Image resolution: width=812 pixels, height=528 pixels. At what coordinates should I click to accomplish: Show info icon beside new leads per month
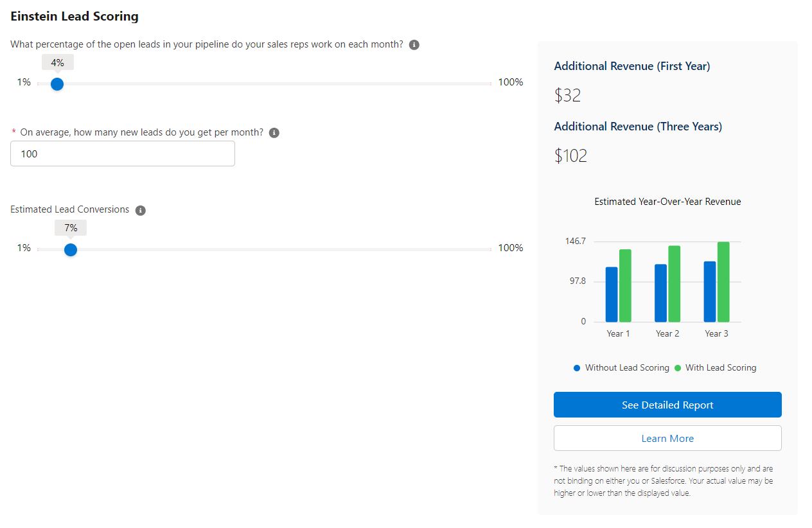(274, 133)
